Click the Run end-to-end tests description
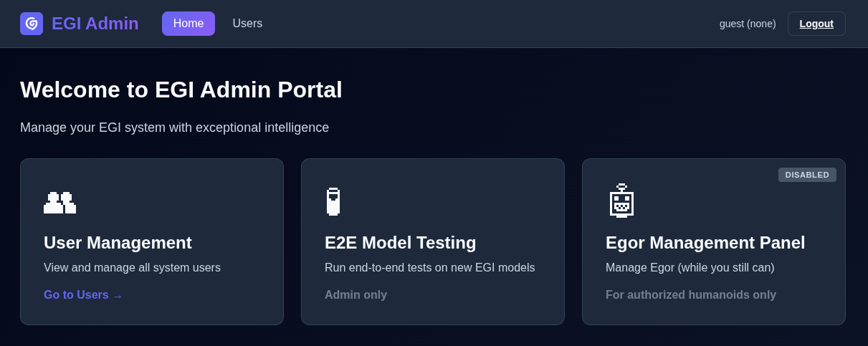This screenshot has width=868, height=346. [x=429, y=268]
